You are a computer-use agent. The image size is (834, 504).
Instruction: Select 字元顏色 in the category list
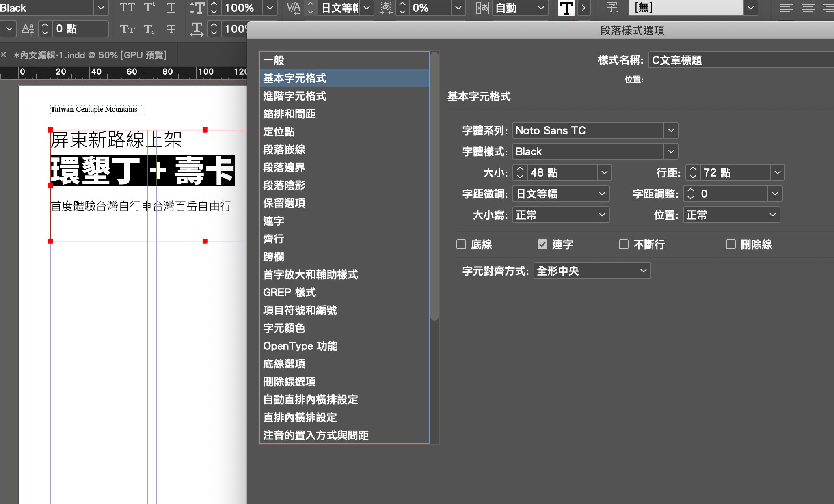(x=284, y=328)
